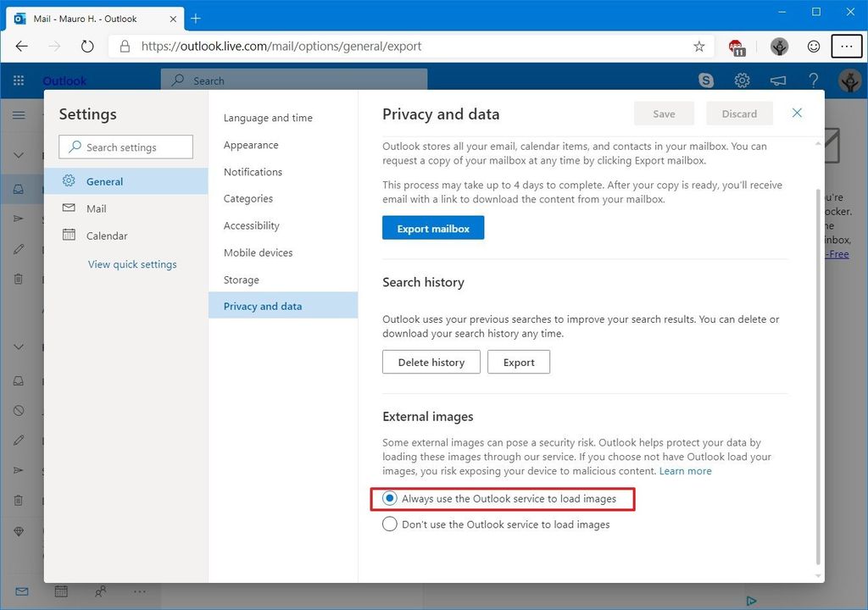
Task: Open the Skype icon in the Outlook header
Action: point(705,80)
